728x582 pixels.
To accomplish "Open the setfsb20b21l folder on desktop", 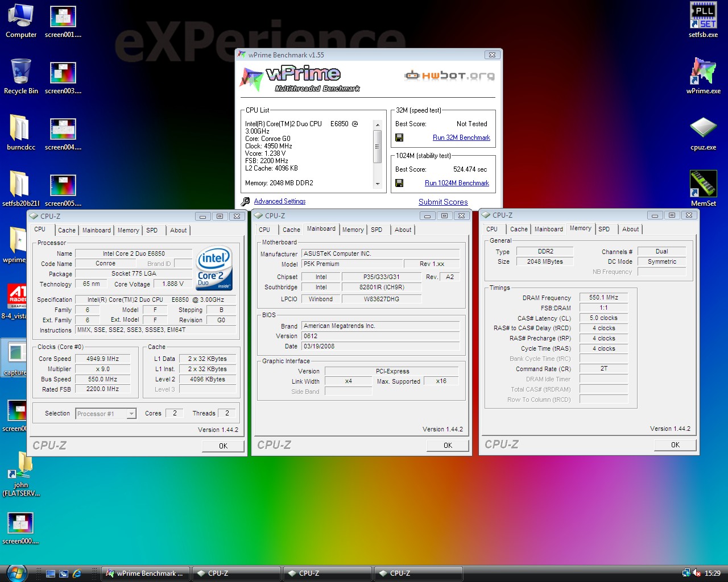I will (21, 189).
